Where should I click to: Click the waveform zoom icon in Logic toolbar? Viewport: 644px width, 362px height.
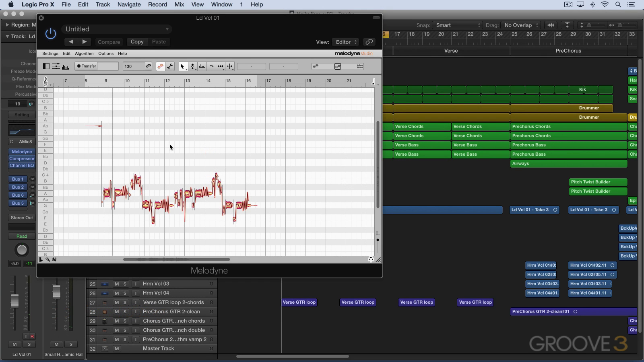551,25
